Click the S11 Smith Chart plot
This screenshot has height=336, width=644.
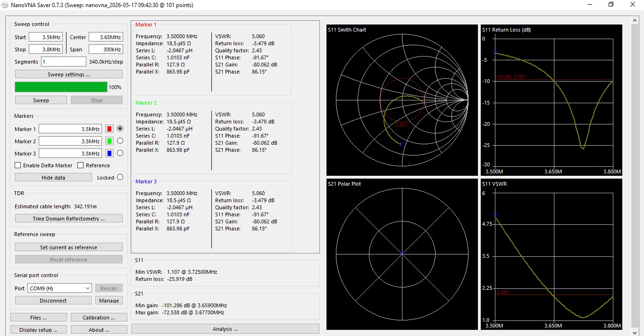click(402, 100)
